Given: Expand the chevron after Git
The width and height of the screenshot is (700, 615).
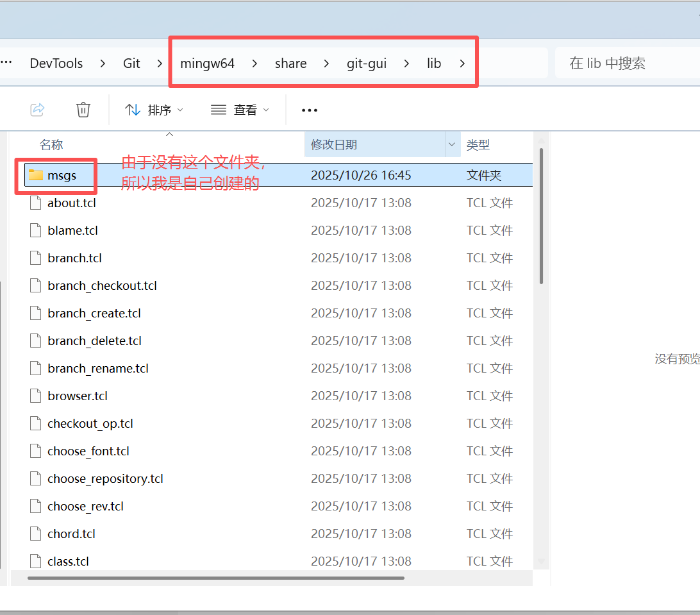Looking at the screenshot, I should (160, 64).
